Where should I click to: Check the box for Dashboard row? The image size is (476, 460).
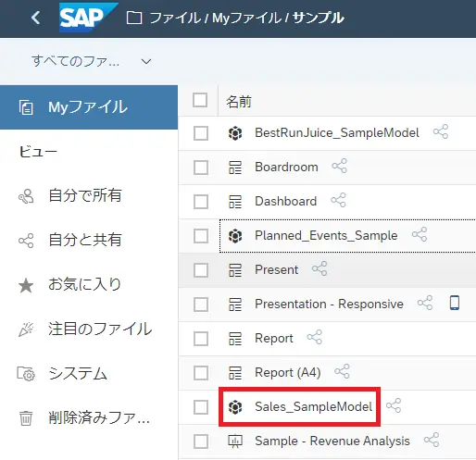click(x=201, y=202)
